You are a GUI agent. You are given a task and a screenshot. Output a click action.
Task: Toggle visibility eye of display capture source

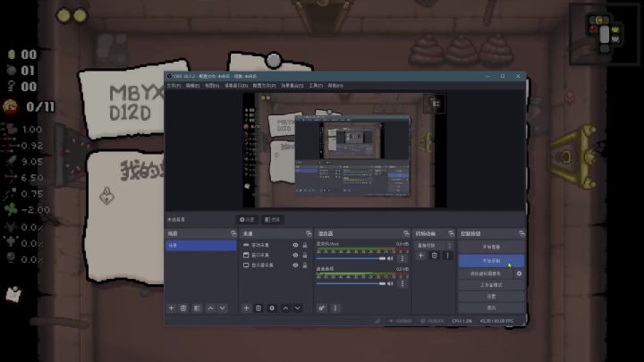[x=295, y=265]
